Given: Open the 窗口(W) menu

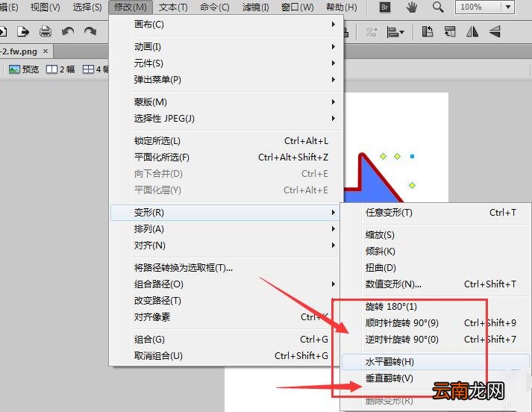Looking at the screenshot, I should pos(298,7).
